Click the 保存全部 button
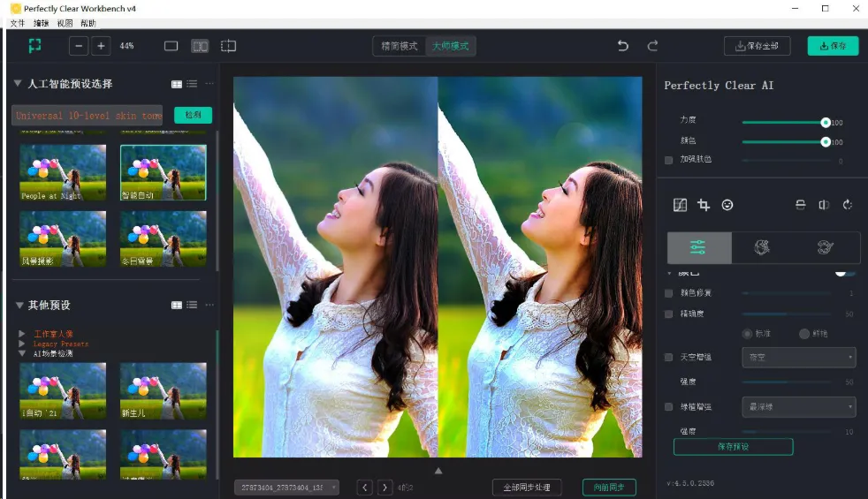The height and width of the screenshot is (499, 868). point(757,46)
